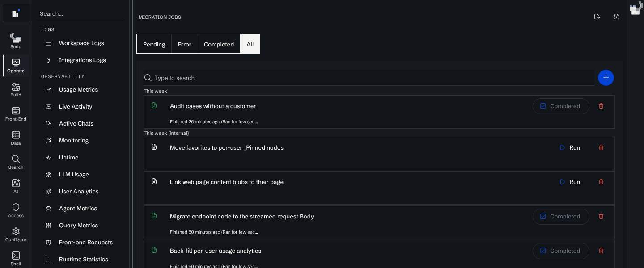Click the MIGRATION JOBS heading

coord(160,17)
